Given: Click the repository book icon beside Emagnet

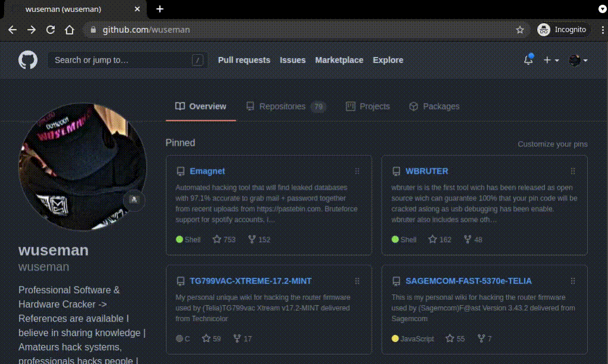Looking at the screenshot, I should pos(180,171).
